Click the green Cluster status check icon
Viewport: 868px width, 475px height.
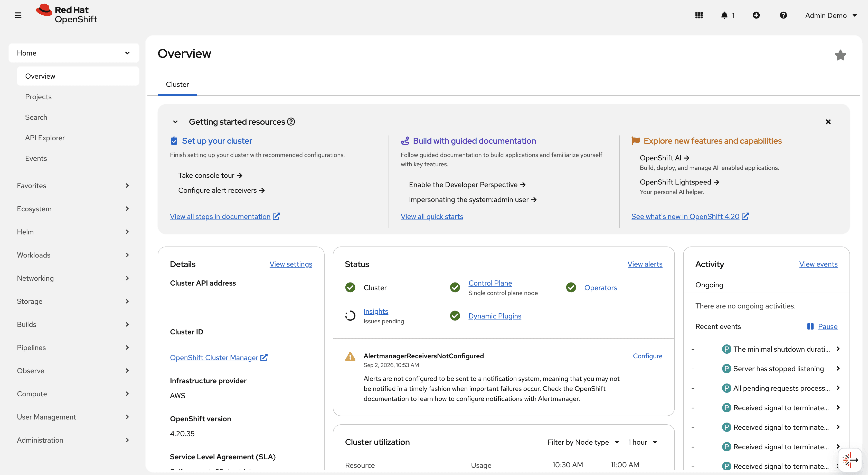pyautogui.click(x=350, y=287)
